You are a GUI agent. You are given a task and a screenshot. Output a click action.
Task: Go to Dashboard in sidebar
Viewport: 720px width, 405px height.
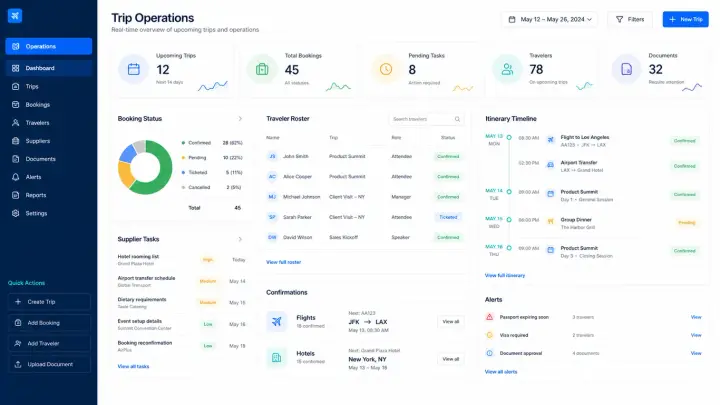[49, 68]
